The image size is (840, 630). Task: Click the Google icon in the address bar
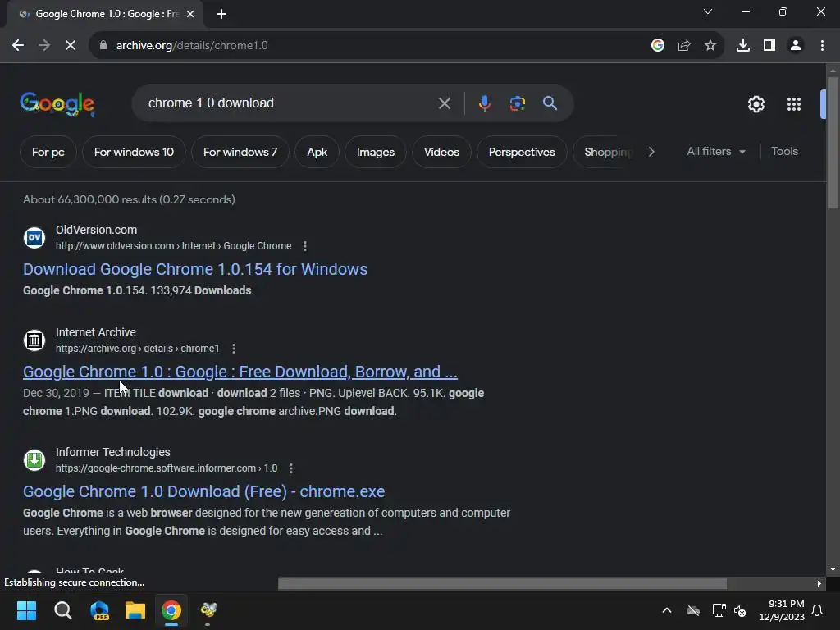pyautogui.click(x=657, y=46)
